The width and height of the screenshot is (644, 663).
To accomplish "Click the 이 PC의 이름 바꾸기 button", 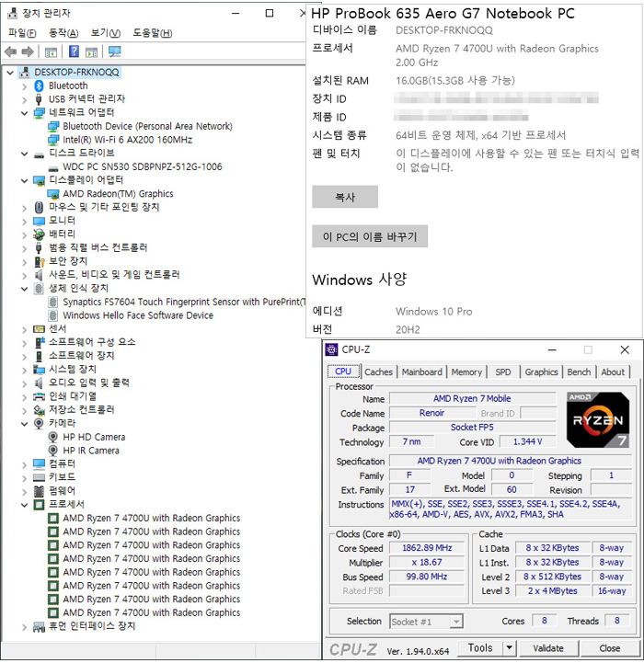I will click(370, 236).
